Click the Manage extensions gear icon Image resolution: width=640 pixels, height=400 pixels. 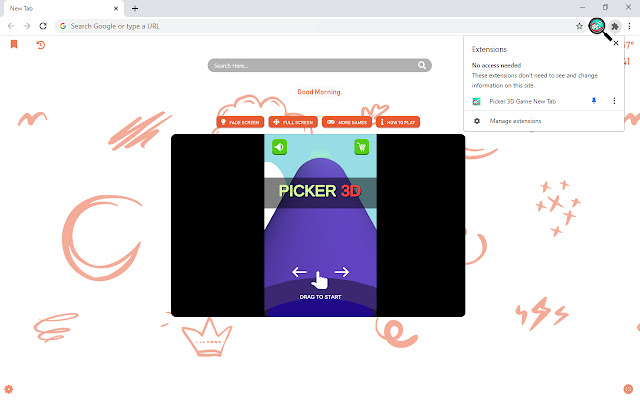pyautogui.click(x=477, y=121)
